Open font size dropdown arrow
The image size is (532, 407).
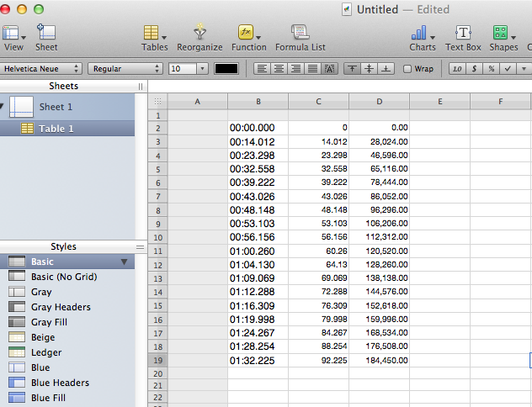pos(202,69)
